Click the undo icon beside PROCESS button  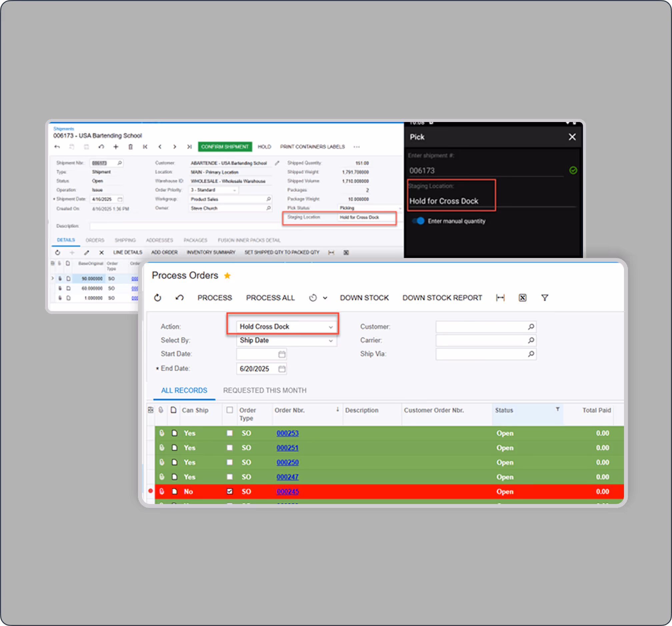(179, 298)
